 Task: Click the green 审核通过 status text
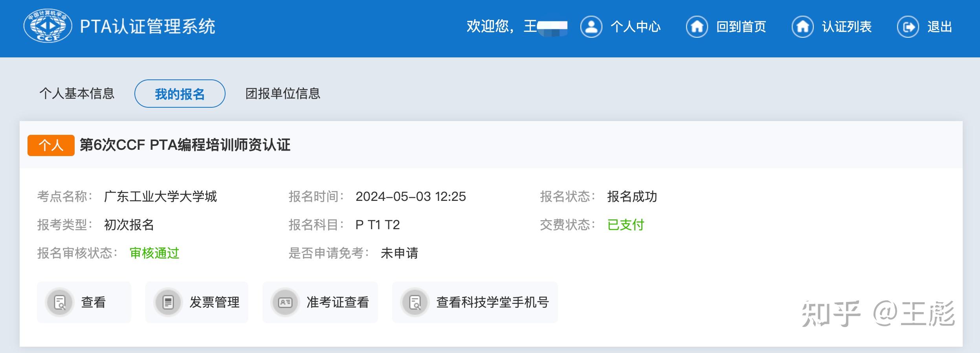[x=154, y=253]
